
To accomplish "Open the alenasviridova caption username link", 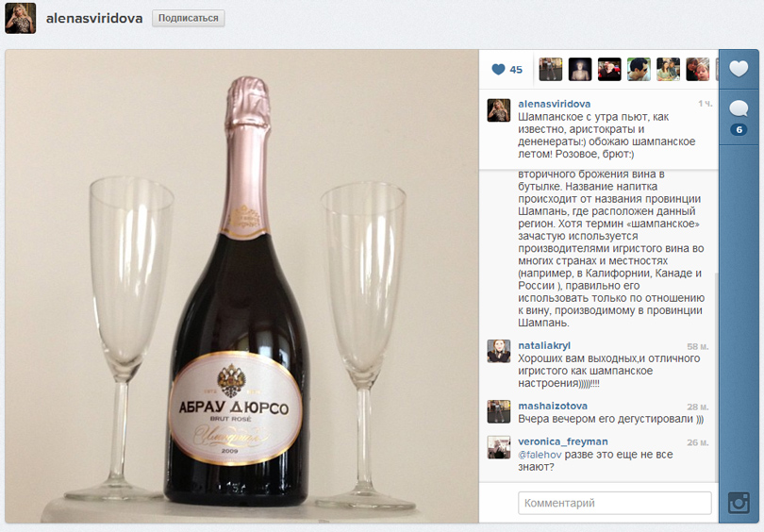I will pos(554,104).
